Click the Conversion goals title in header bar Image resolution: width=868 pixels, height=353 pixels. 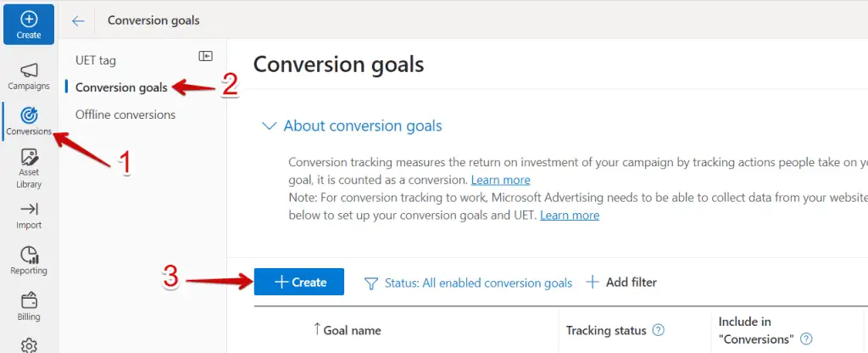pos(153,20)
